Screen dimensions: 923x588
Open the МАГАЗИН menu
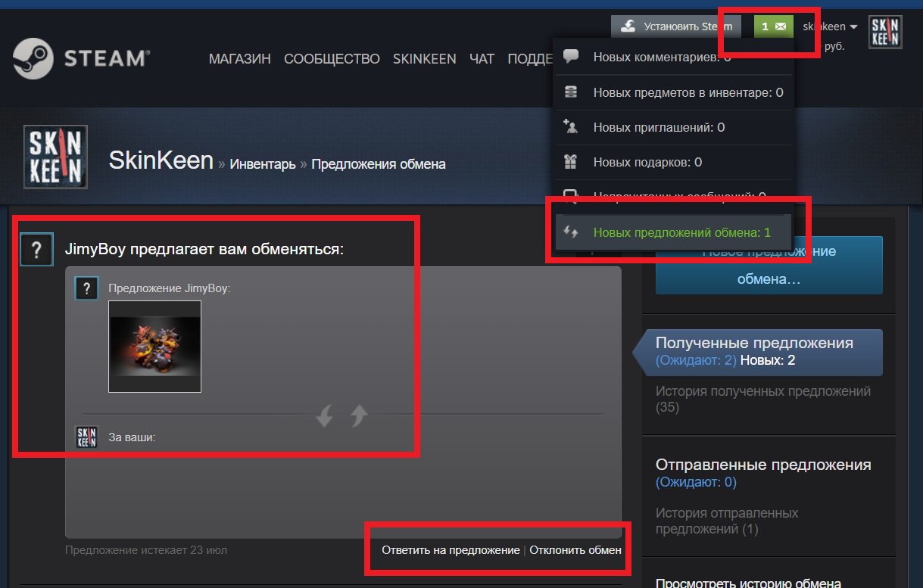coord(240,59)
